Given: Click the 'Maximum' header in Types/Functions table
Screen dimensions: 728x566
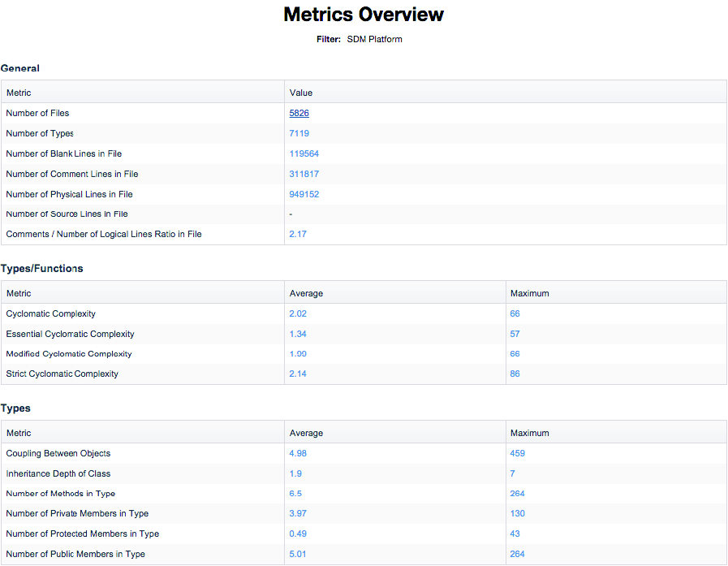Looking at the screenshot, I should pyautogui.click(x=530, y=293).
